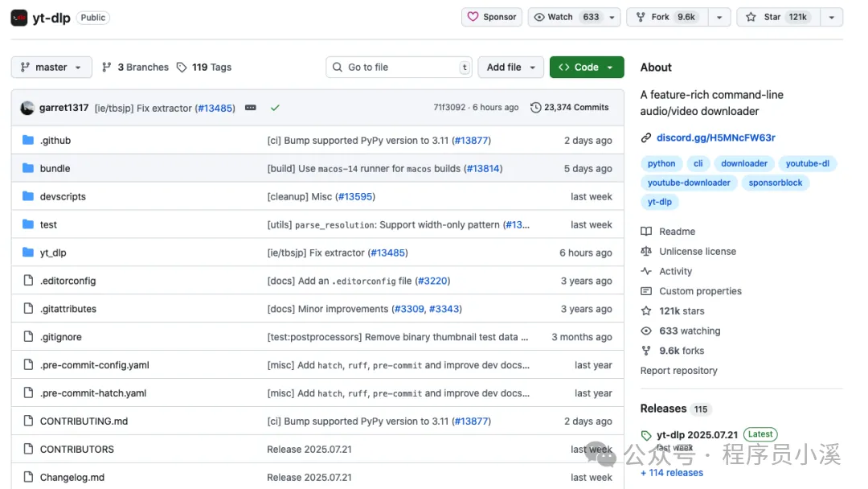This screenshot has width=868, height=489.
Task: Open the bundle folder icon
Action: 27,168
